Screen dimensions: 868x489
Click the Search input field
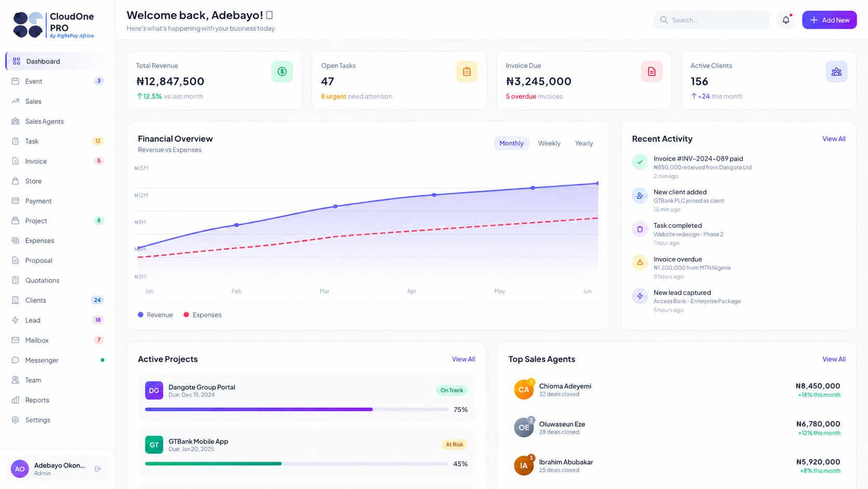(711, 20)
